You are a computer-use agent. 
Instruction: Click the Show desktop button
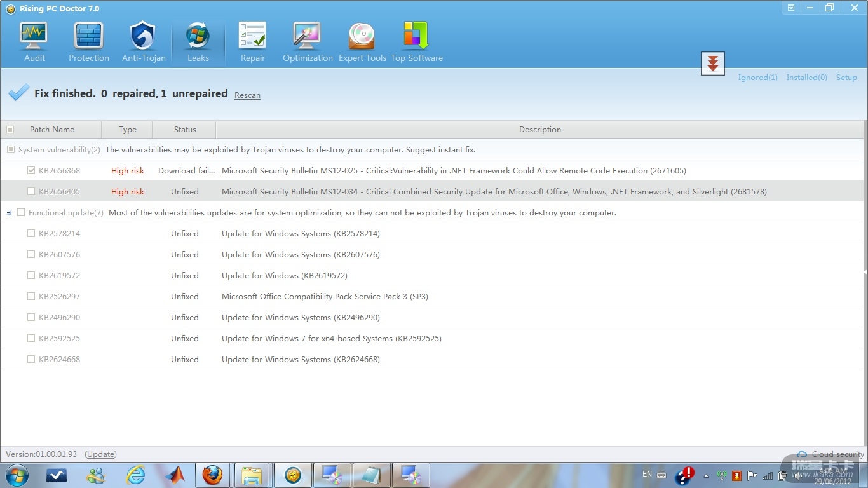[864, 475]
